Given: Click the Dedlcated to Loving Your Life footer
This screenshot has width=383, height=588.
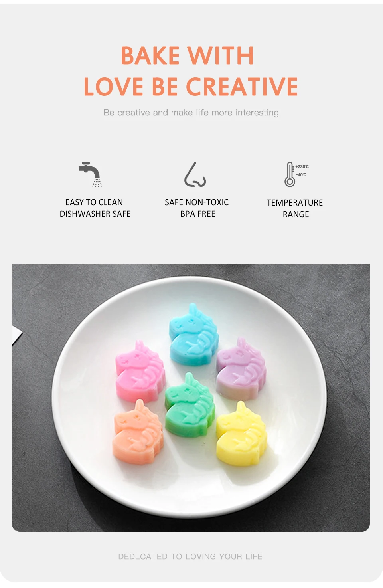Looking at the screenshot, I should click(x=190, y=556).
